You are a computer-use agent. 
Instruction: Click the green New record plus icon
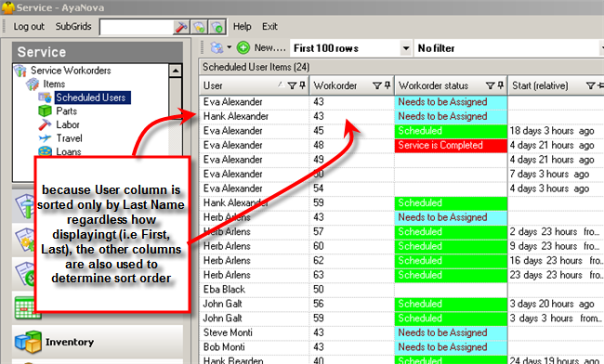(x=243, y=47)
